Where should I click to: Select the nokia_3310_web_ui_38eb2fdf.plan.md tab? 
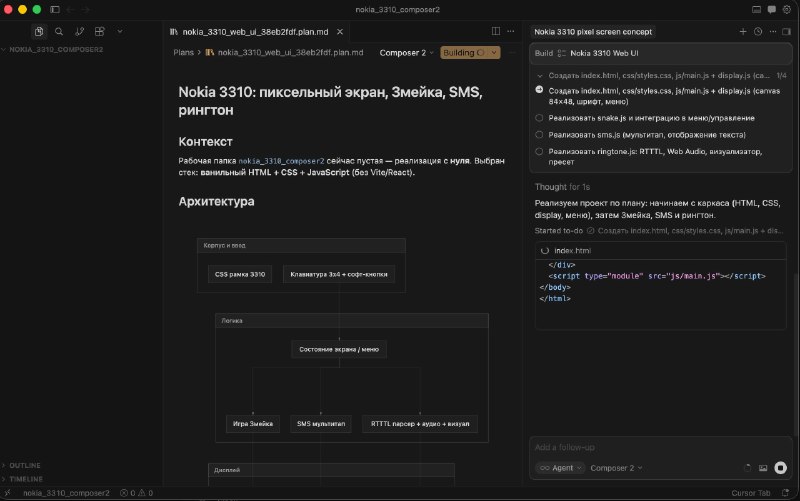point(255,32)
